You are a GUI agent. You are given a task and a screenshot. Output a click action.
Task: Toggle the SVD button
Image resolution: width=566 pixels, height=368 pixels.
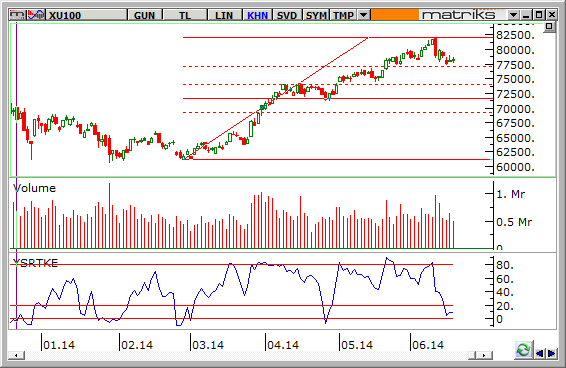287,15
